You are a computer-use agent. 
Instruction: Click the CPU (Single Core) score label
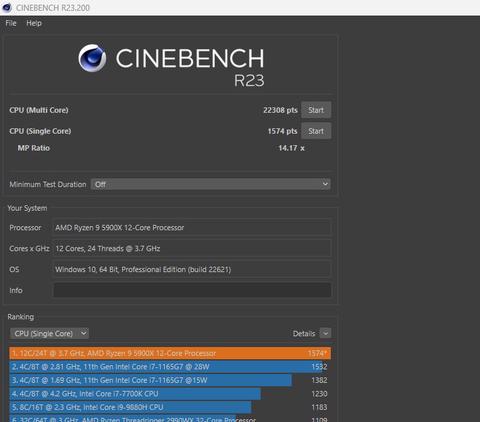[40, 131]
